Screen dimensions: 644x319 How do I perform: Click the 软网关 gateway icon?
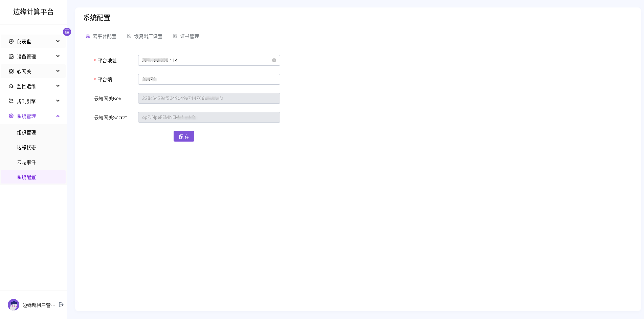click(x=11, y=71)
